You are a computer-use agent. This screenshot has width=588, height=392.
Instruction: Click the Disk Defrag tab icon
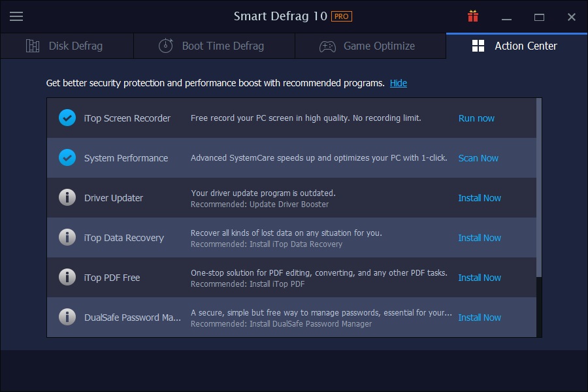[x=33, y=46]
